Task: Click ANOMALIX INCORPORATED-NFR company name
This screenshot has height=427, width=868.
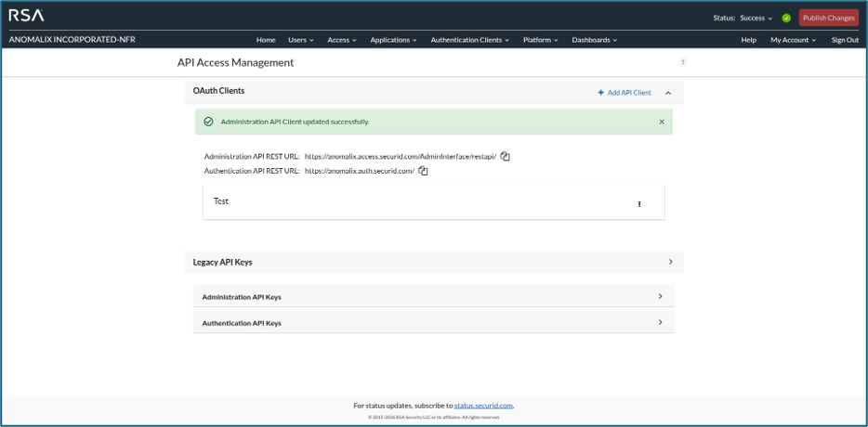Action: [72, 40]
